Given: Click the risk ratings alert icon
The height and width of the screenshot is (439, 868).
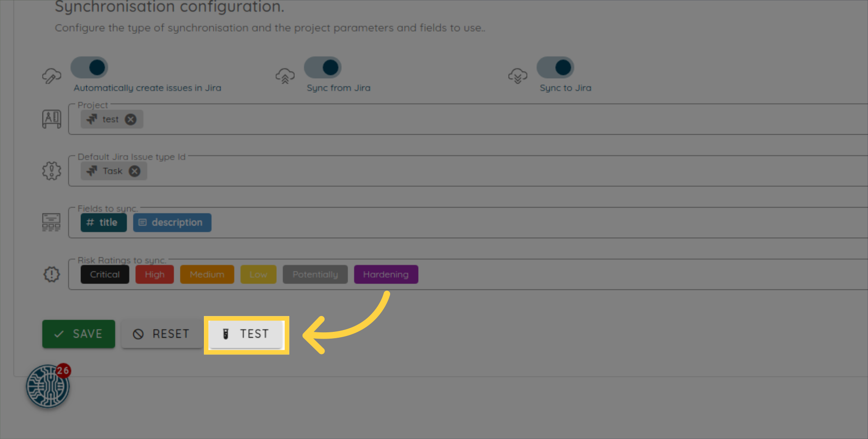Looking at the screenshot, I should (52, 274).
